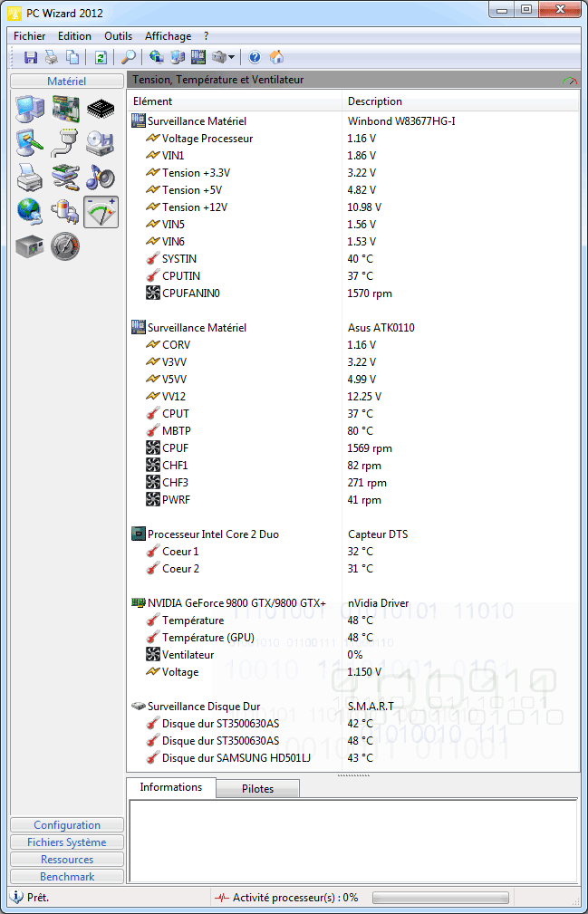This screenshot has width=588, height=914.
Task: Open the ? help menu
Action: pos(207,36)
